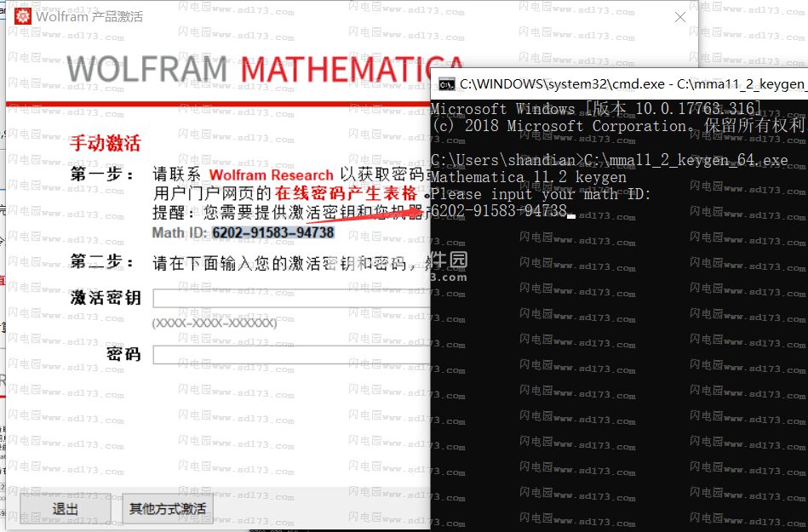Click the Microsoft Windows version line
This screenshot has width=808, height=532.
click(596, 109)
